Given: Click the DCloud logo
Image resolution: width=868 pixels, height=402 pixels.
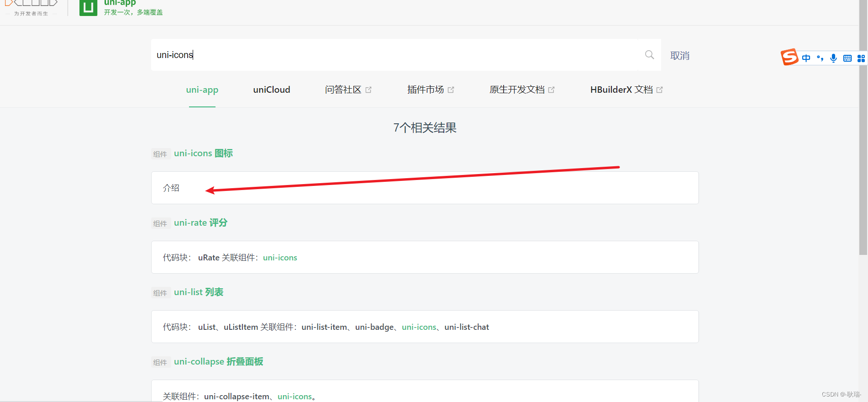Looking at the screenshot, I should coord(31,8).
